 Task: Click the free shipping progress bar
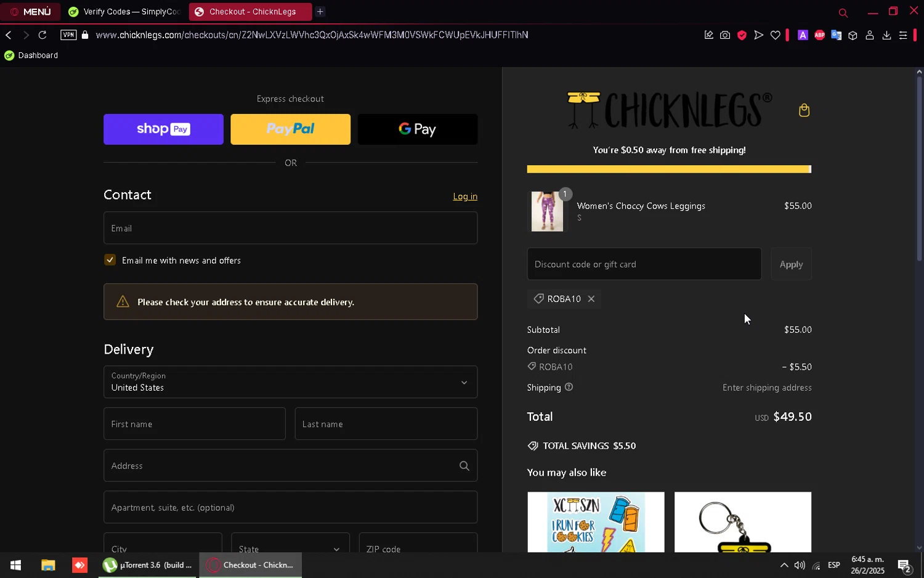[x=669, y=169]
